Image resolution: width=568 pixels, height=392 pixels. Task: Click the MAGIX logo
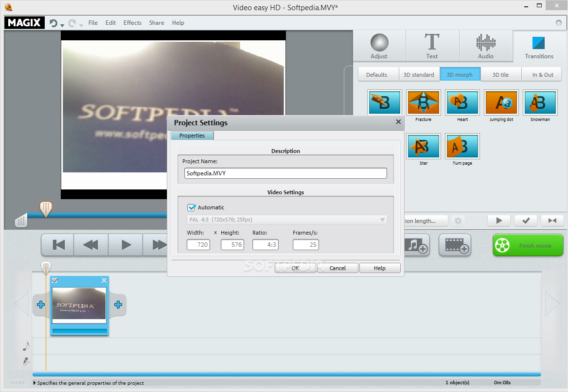tap(24, 22)
